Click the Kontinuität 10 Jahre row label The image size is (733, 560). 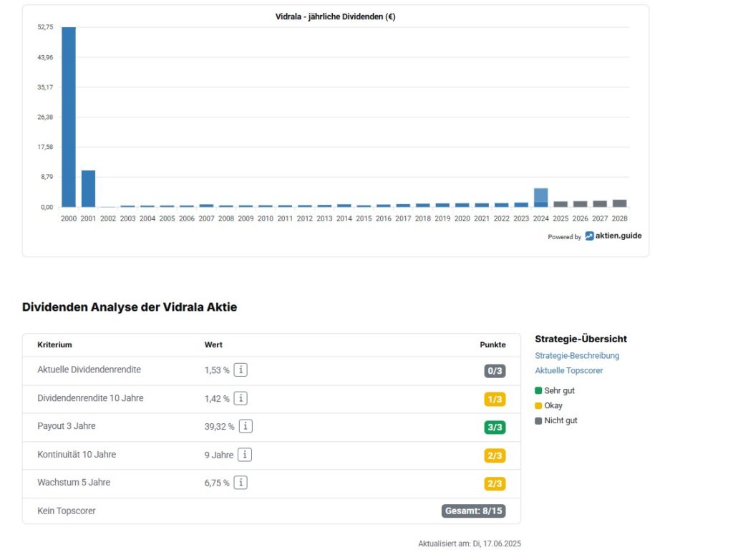tap(77, 454)
